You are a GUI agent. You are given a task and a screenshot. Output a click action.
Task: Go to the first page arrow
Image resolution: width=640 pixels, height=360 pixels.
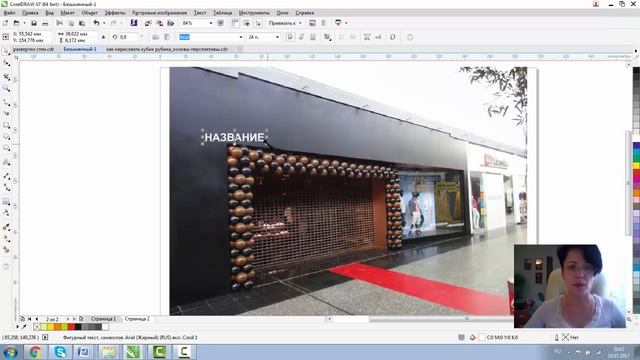pos(29,319)
